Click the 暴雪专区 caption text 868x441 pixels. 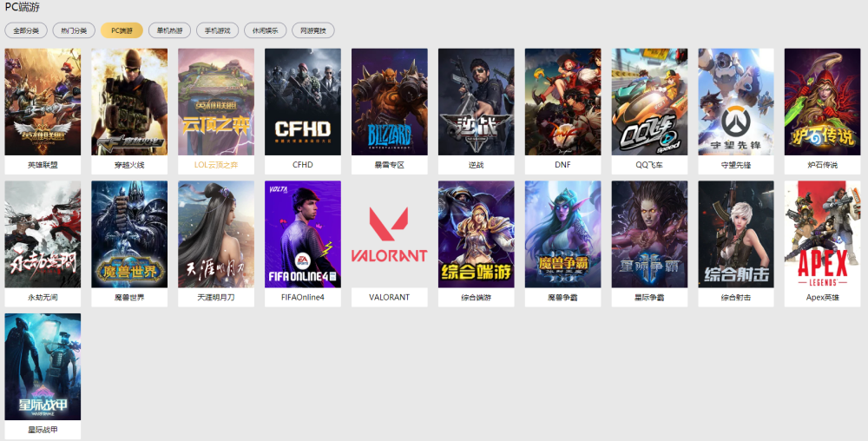pos(389,165)
